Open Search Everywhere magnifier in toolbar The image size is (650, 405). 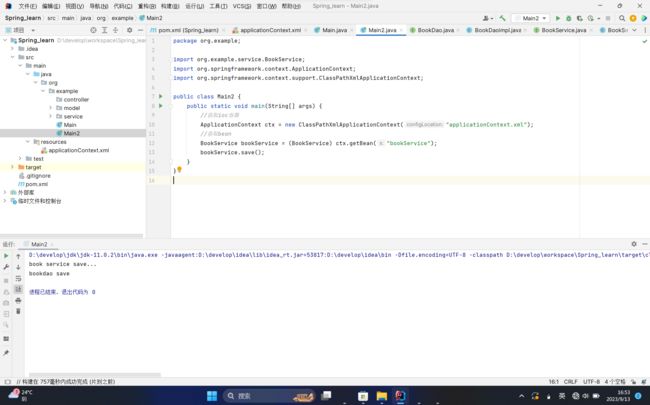click(622, 18)
